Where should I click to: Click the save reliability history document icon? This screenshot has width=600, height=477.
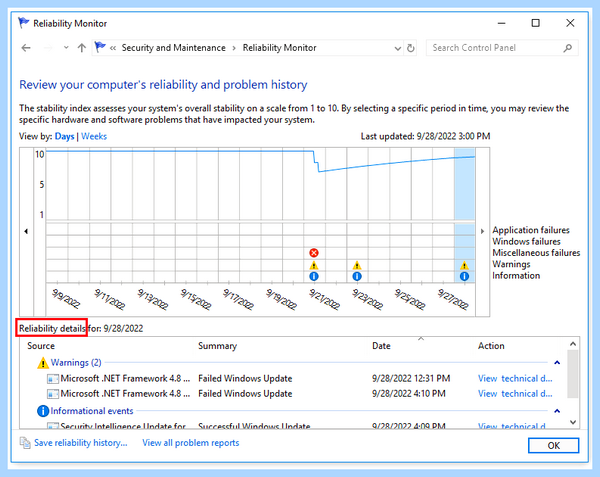click(25, 443)
